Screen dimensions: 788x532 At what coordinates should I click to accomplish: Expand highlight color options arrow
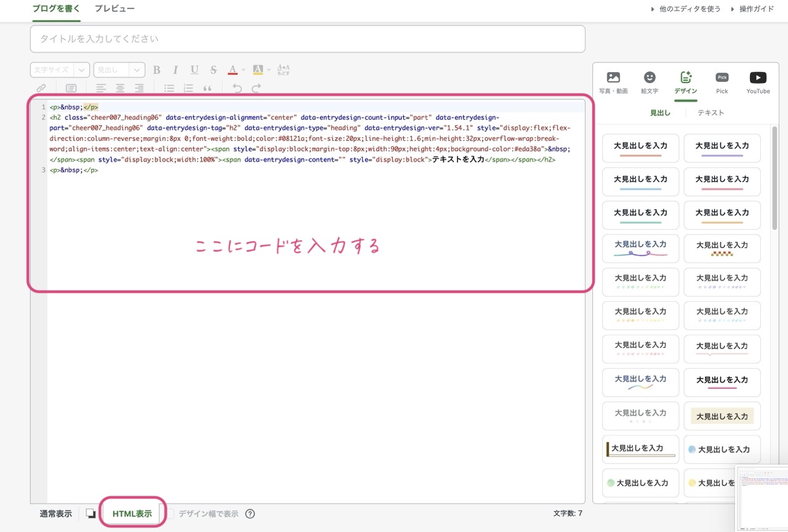pos(268,70)
